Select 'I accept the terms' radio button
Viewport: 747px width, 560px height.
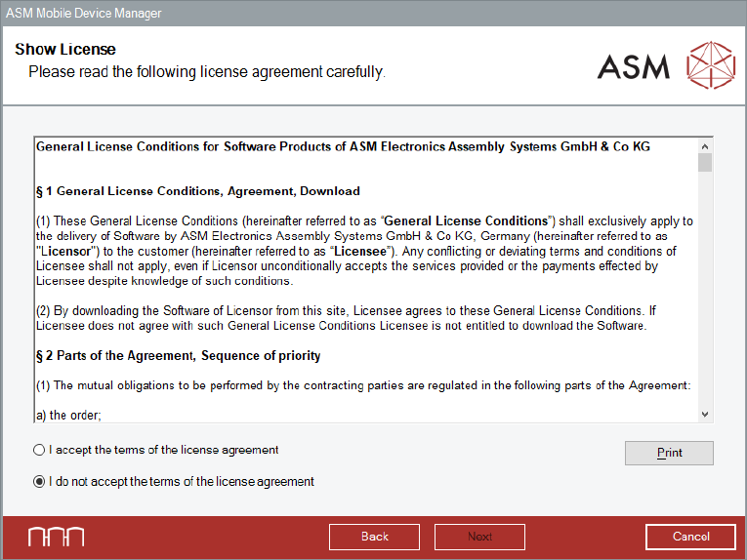point(39,451)
